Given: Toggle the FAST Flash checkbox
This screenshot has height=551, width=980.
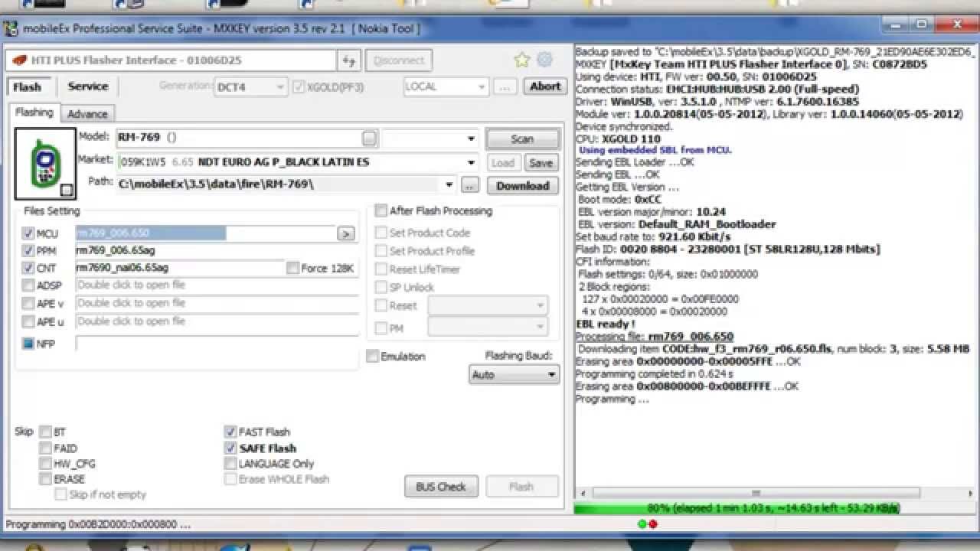Looking at the screenshot, I should pos(230,432).
